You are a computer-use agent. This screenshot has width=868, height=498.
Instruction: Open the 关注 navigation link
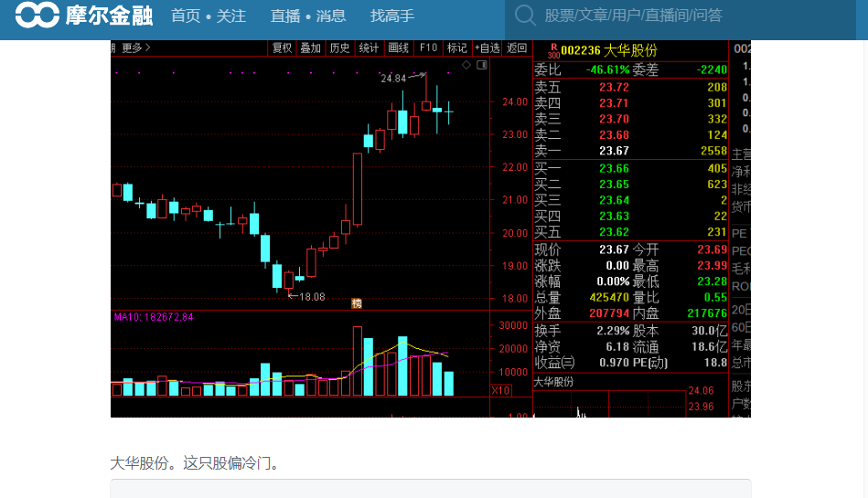pos(230,16)
